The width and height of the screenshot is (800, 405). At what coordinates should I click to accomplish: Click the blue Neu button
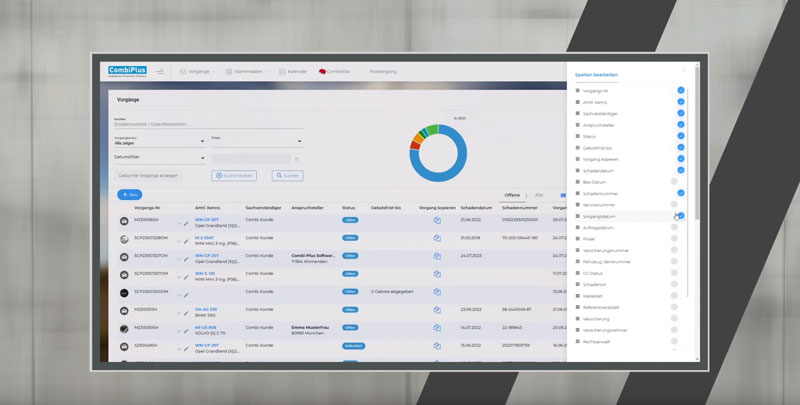(x=130, y=194)
